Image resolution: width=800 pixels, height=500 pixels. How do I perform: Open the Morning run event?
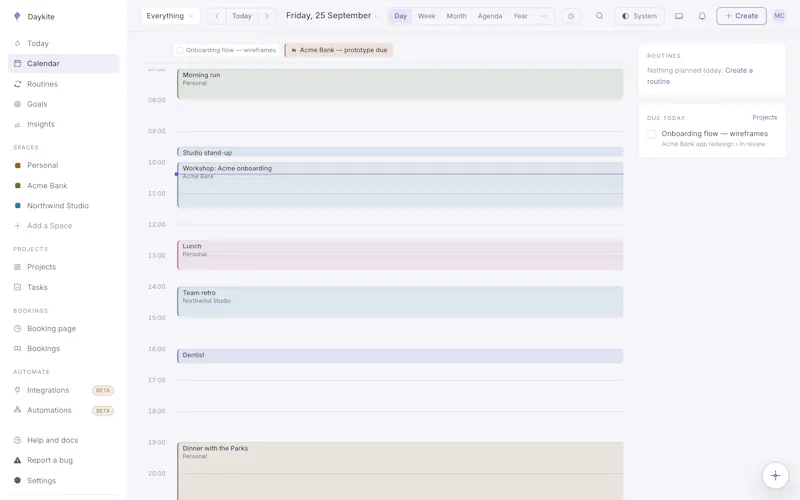400,84
